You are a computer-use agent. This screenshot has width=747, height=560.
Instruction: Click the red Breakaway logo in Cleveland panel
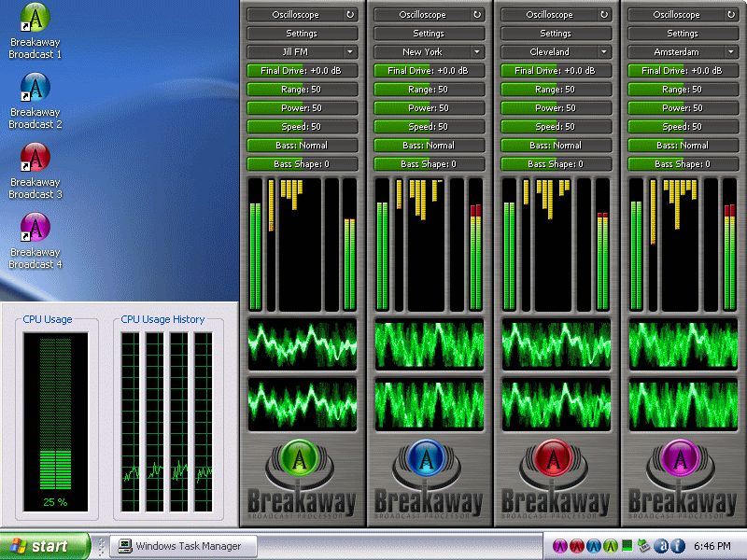pos(553,458)
